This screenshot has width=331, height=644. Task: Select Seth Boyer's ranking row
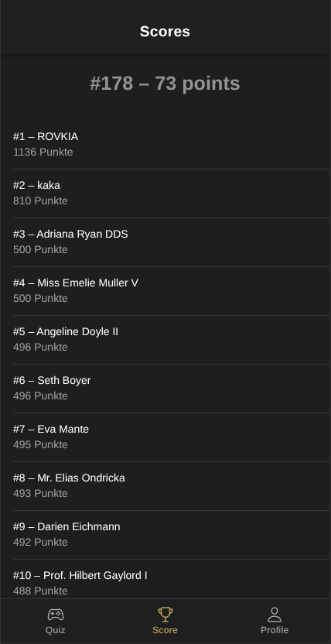171,389
